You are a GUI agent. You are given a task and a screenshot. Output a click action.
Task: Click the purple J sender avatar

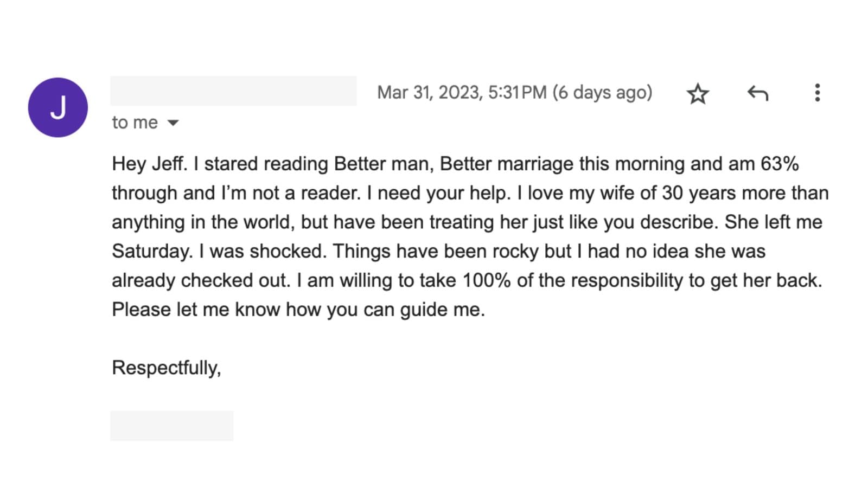click(58, 107)
